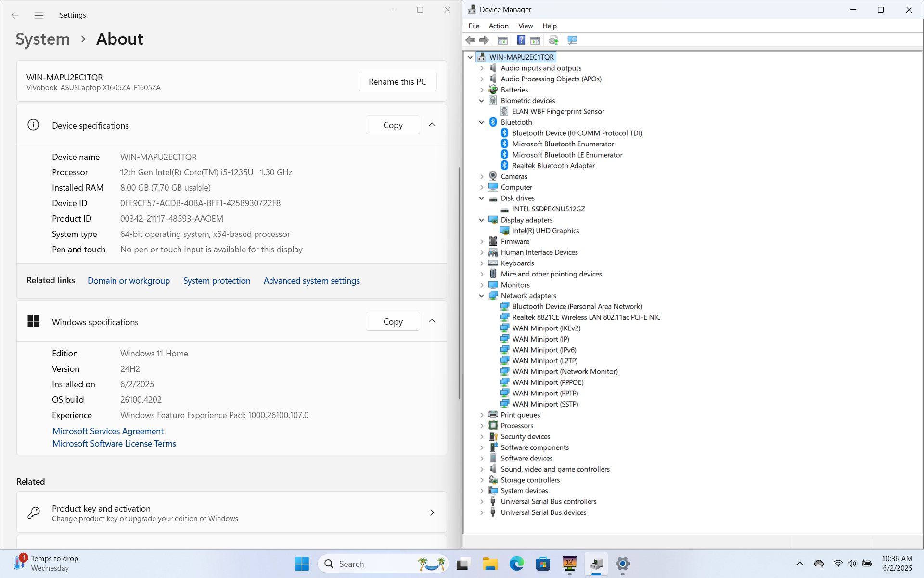This screenshot has height=578, width=924.
Task: Click the Rename this PC button
Action: [398, 81]
